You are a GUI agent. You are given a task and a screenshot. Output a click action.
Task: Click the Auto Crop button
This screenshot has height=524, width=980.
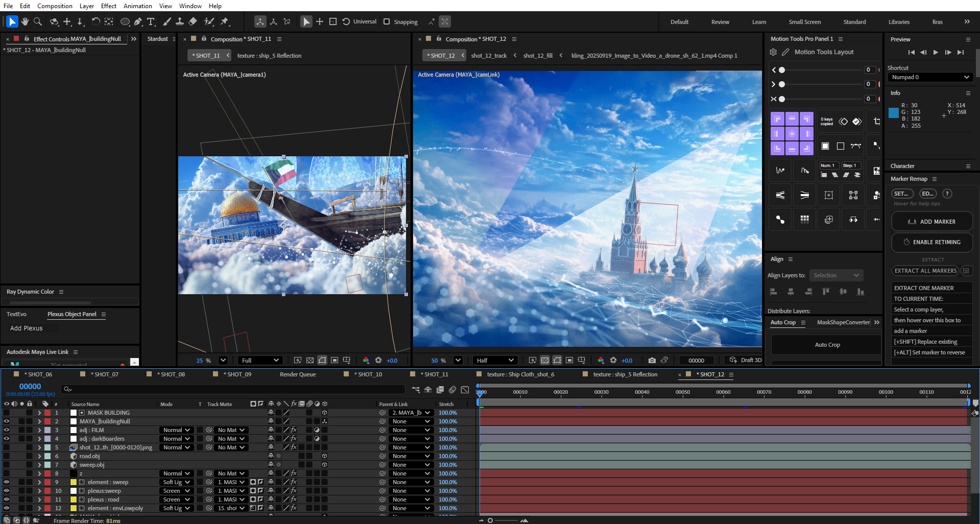[827, 345]
